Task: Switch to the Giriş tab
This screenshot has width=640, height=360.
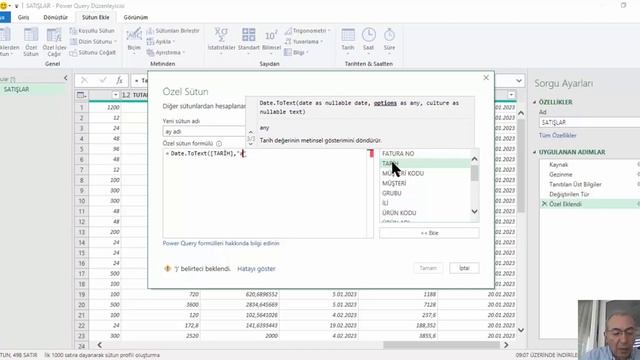Action: click(x=23, y=18)
